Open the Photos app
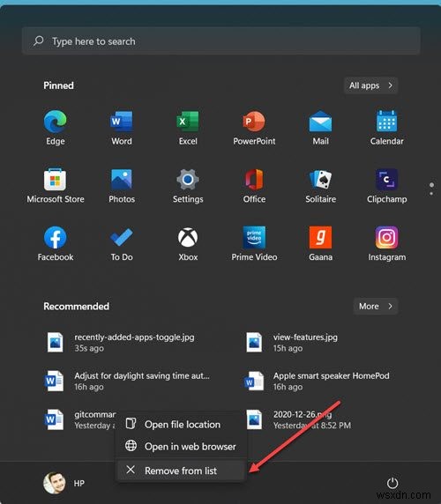 click(122, 185)
